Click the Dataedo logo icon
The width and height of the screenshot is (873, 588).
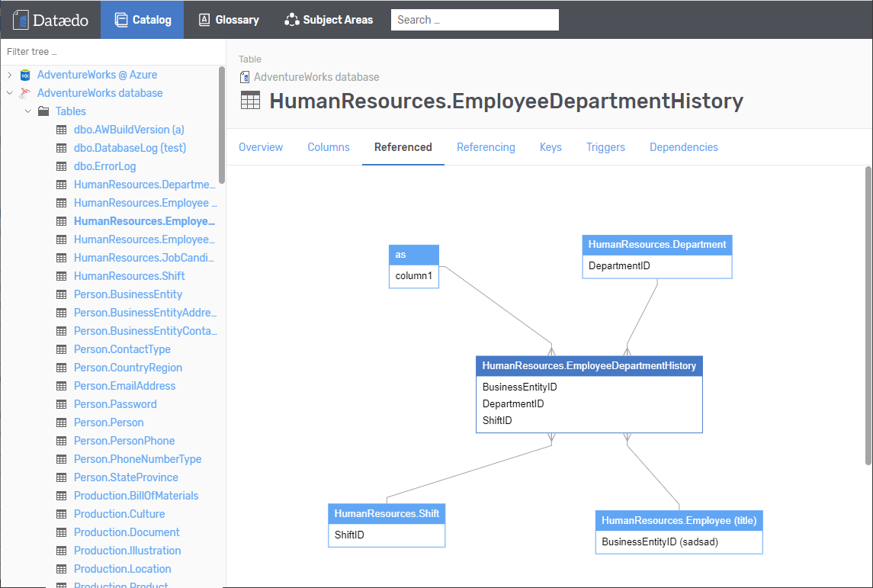pos(21,20)
